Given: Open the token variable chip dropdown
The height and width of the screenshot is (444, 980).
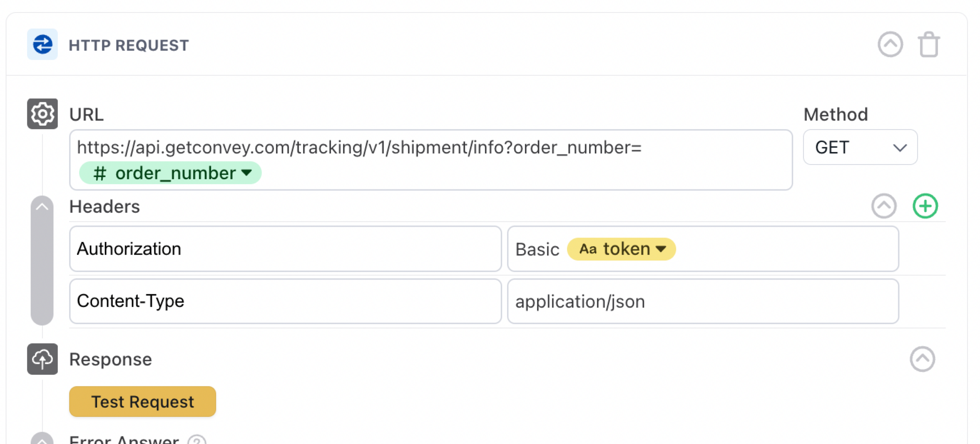Looking at the screenshot, I should tap(661, 249).
